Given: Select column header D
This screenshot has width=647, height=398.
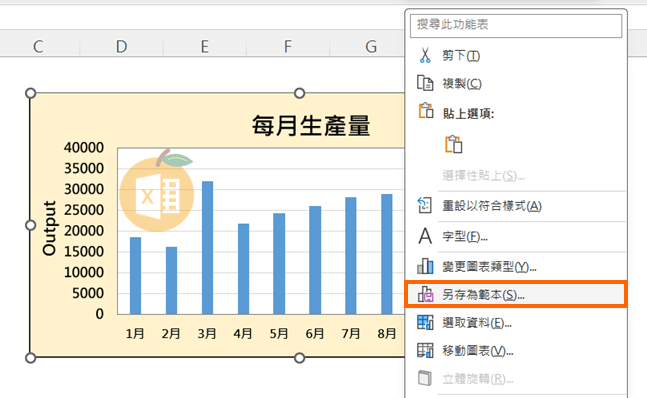Looking at the screenshot, I should pyautogui.click(x=121, y=46).
